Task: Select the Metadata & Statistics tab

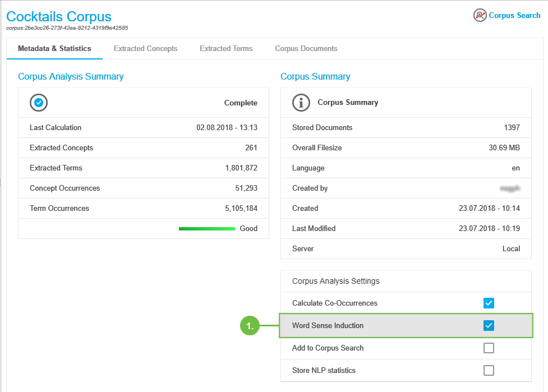Action: point(54,49)
